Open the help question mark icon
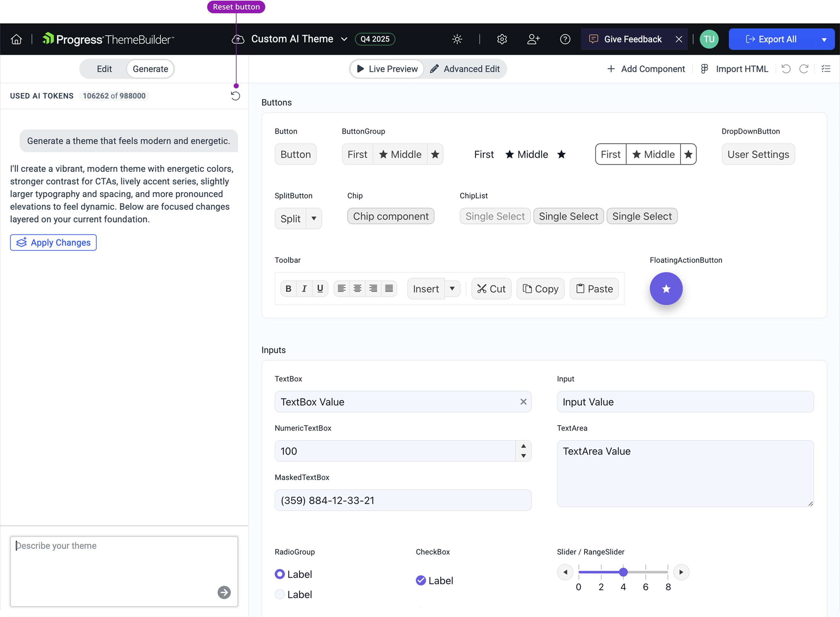The height and width of the screenshot is (617, 840). coord(565,39)
